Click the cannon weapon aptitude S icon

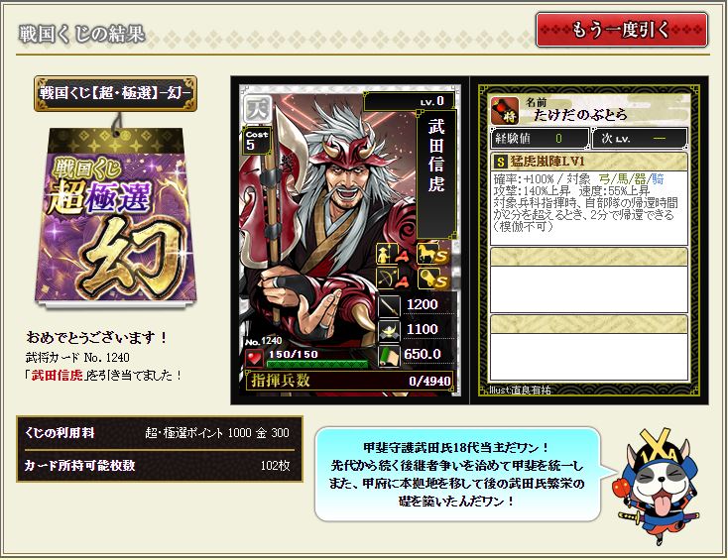(x=432, y=279)
